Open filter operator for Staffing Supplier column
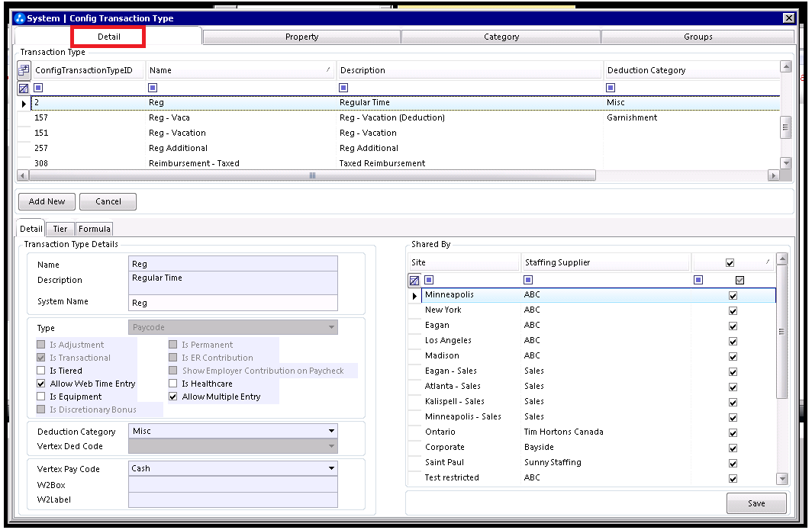The height and width of the screenshot is (530, 812). (x=528, y=280)
